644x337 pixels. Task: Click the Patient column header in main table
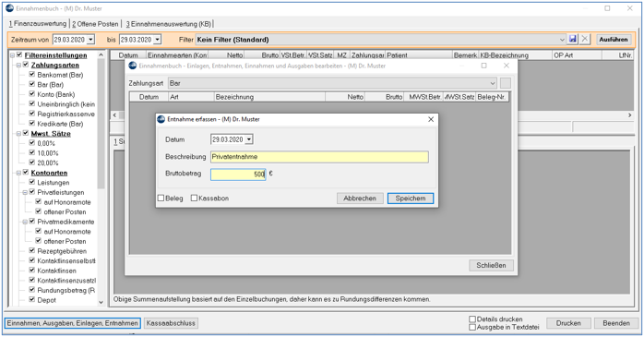pyautogui.click(x=419, y=55)
